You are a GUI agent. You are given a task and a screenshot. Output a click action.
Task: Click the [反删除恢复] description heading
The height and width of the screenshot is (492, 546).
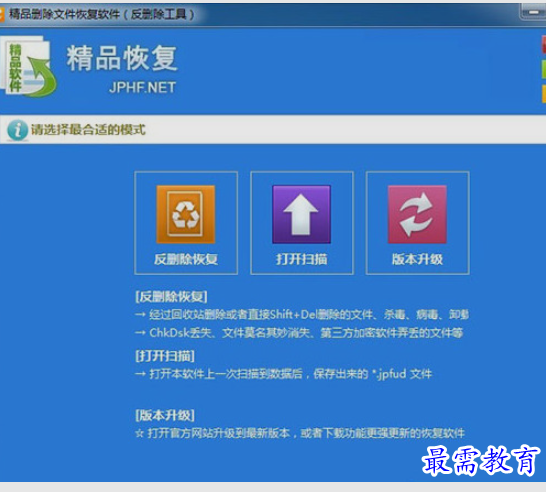tap(171, 297)
